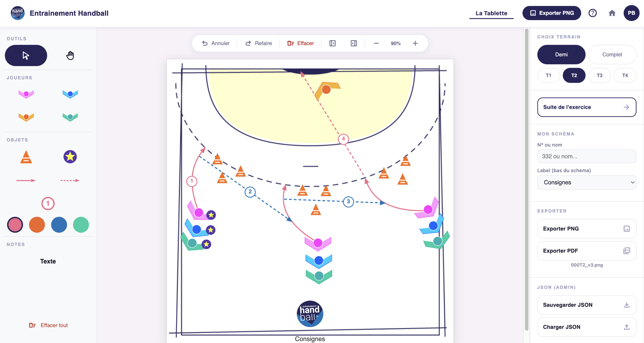Switch to the hand pan tool
Screen dimensions: 644x343
tap(70, 55)
